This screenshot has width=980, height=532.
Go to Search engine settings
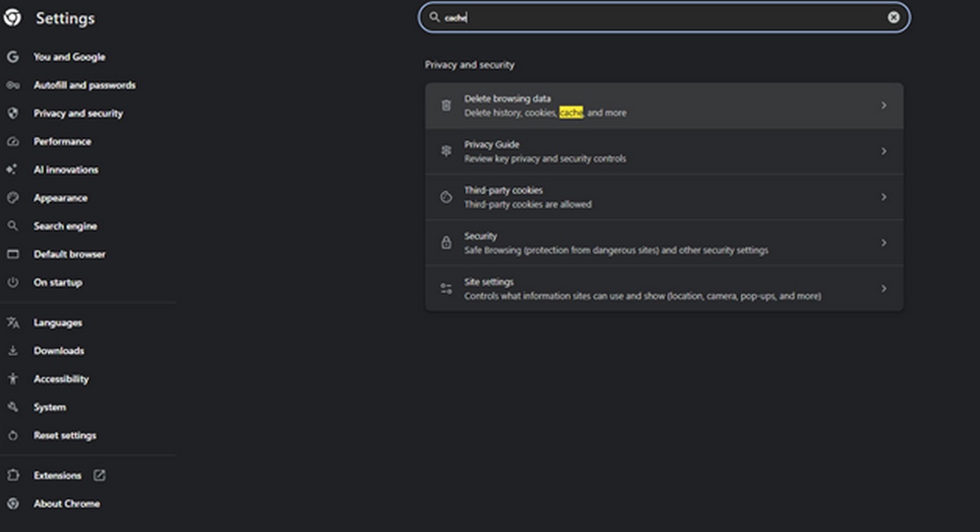point(65,226)
